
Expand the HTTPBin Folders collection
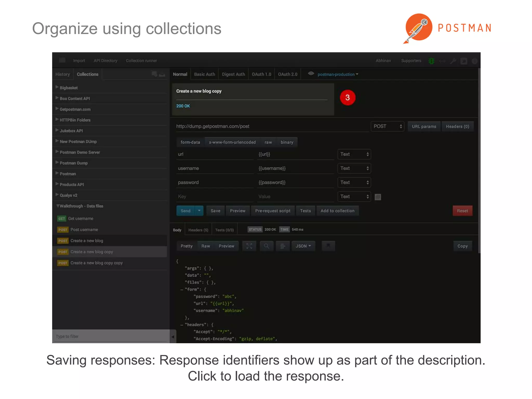tap(57, 120)
